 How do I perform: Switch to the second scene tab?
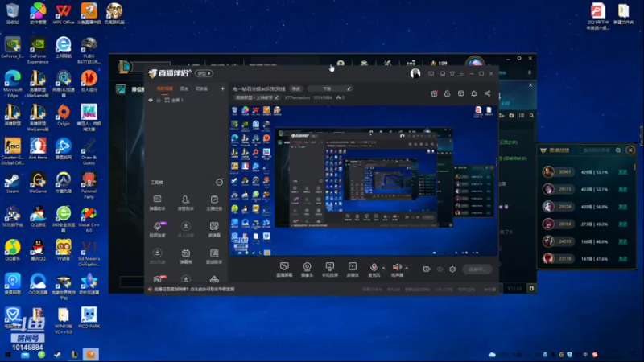pos(184,88)
